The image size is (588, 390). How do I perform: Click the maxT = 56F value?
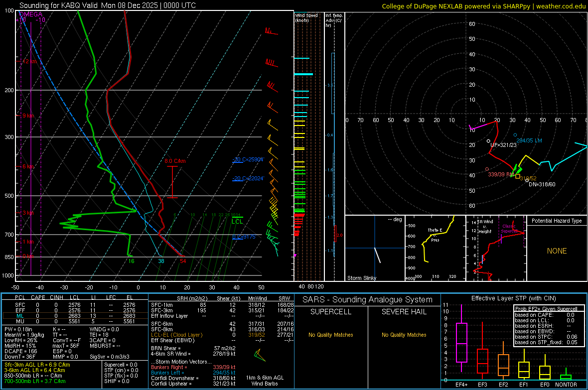pos(66,346)
